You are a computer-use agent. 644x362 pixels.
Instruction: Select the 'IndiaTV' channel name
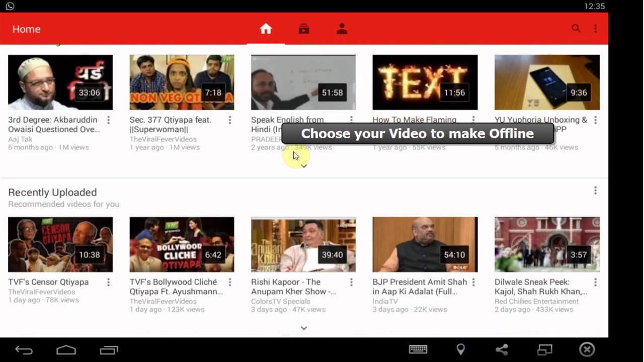(385, 302)
